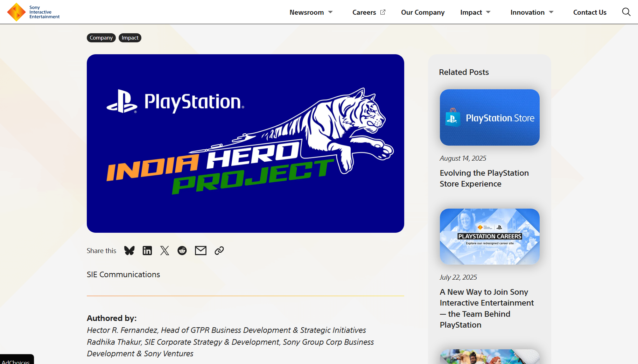Open the Innovation navigation item
Viewport: 638px width, 364px height.
pyautogui.click(x=527, y=12)
